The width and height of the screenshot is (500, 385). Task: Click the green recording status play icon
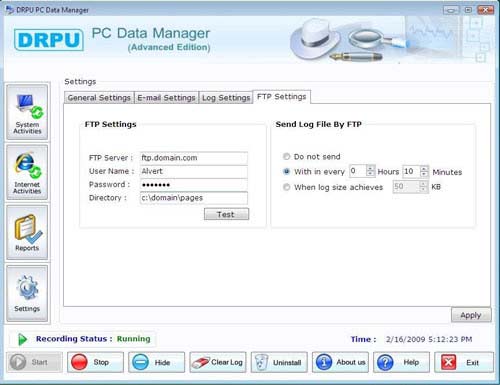click(x=22, y=339)
